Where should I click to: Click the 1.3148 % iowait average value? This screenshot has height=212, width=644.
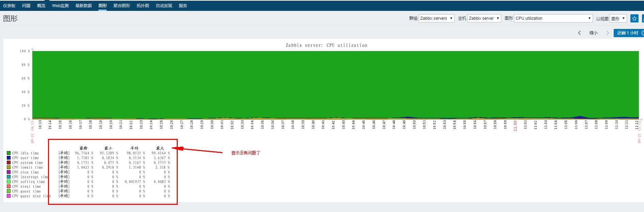pyautogui.click(x=137, y=167)
